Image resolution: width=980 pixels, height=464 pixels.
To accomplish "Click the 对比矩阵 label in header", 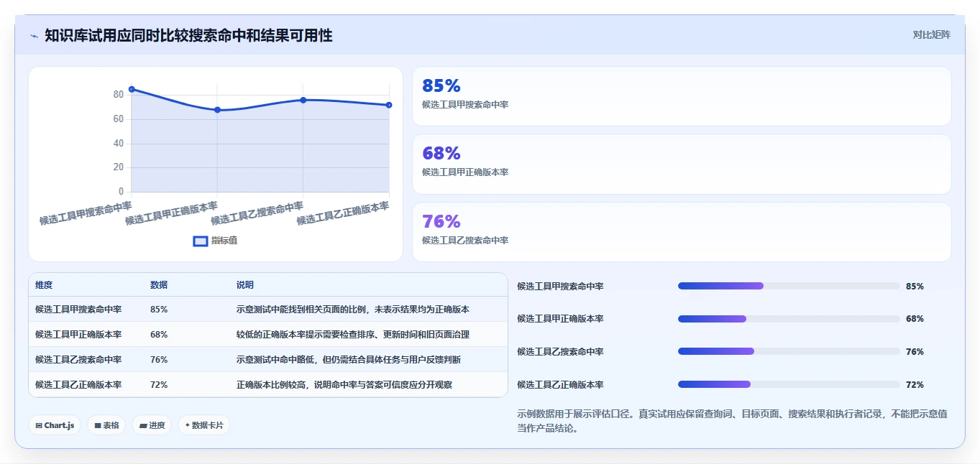I will 931,34.
